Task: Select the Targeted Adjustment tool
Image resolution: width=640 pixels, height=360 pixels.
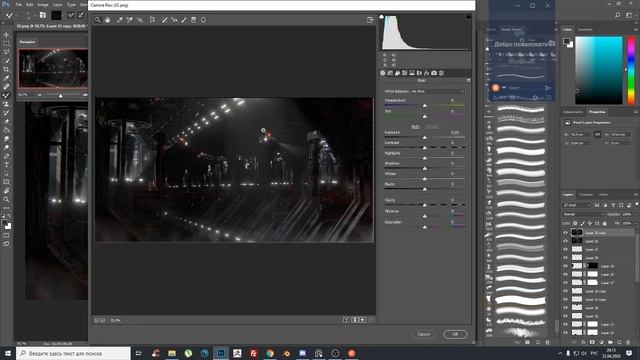Action: [x=140, y=20]
